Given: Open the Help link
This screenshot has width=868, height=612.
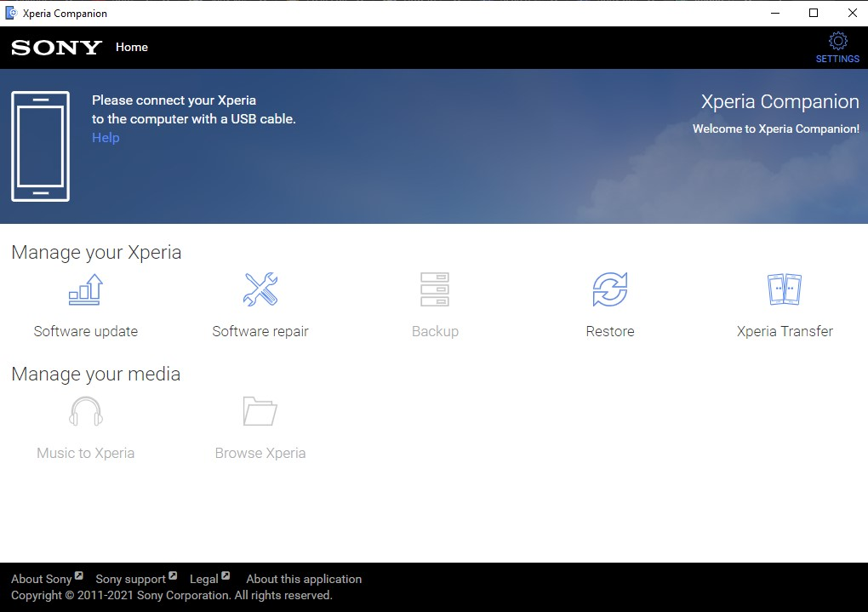Looking at the screenshot, I should [106, 137].
